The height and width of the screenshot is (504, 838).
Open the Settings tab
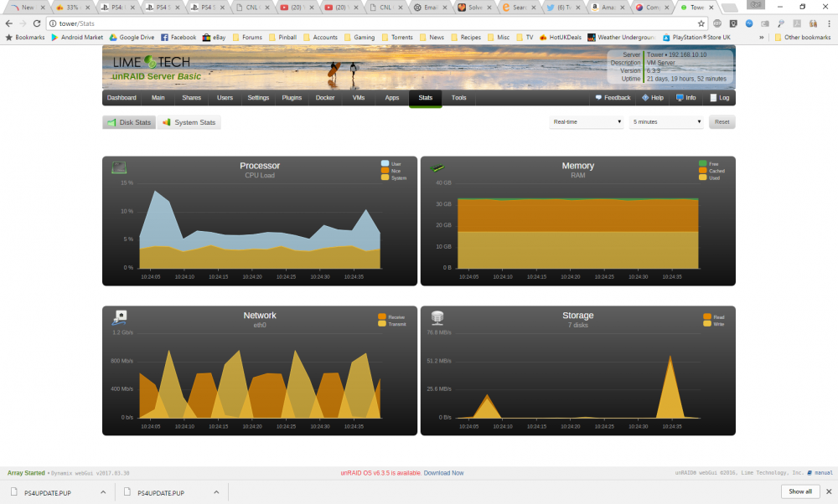pyautogui.click(x=258, y=98)
